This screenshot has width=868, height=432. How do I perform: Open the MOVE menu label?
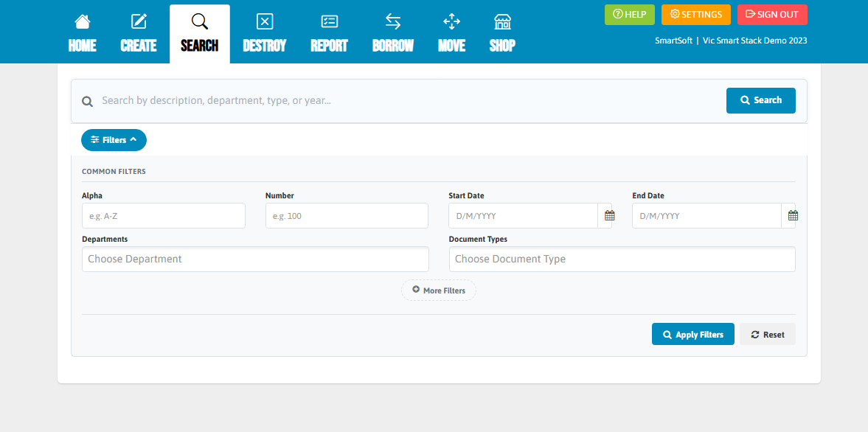click(x=452, y=46)
